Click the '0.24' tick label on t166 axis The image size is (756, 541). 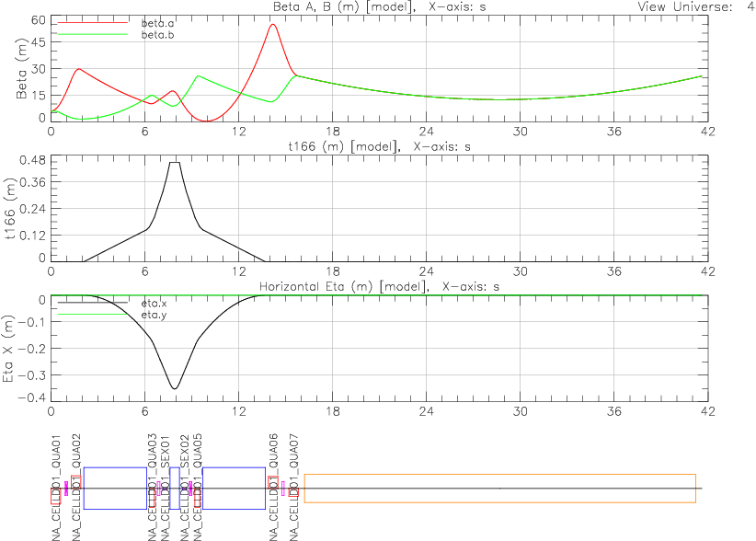pos(32,209)
